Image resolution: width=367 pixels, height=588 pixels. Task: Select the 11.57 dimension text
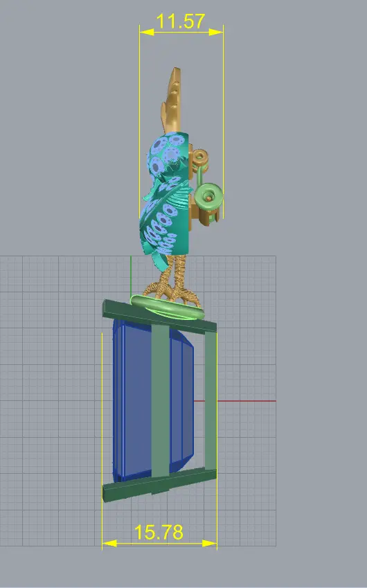coord(181,21)
